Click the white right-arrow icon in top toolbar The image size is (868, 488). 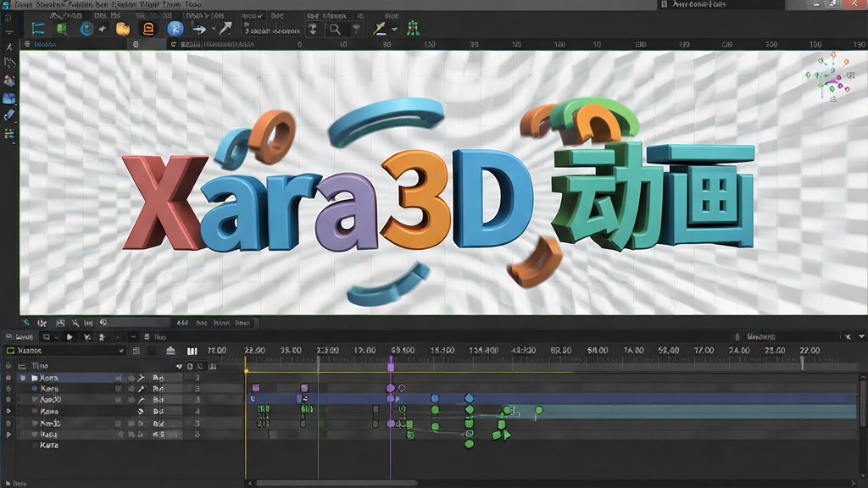click(198, 30)
